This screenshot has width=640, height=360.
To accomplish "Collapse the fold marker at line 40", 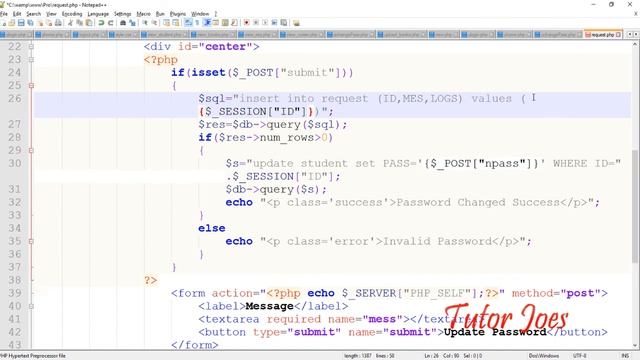I will [31, 307].
